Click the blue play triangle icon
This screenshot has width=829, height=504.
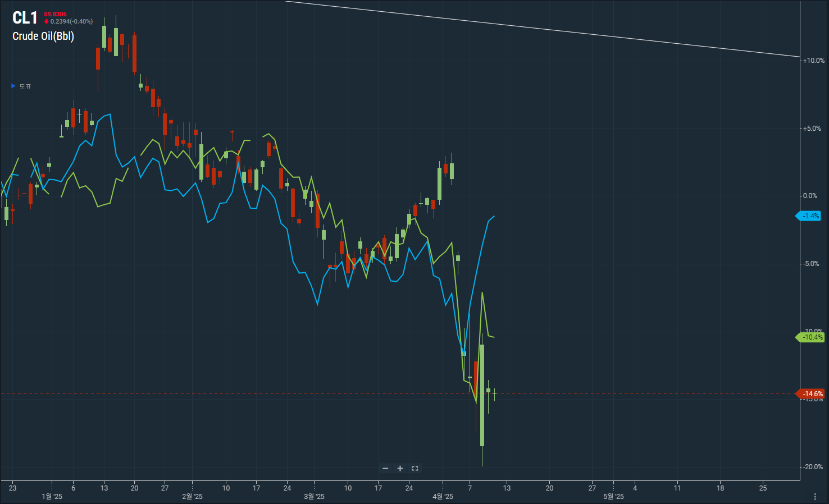click(13, 86)
